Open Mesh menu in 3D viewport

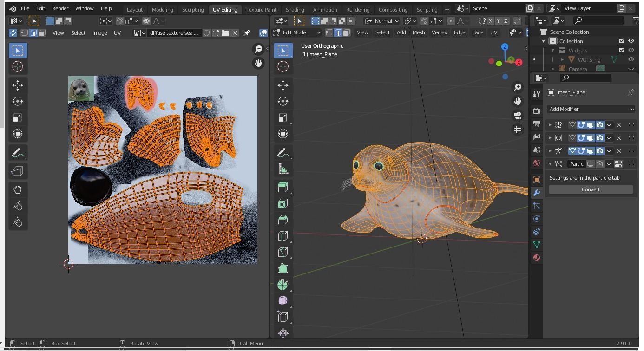pos(419,32)
